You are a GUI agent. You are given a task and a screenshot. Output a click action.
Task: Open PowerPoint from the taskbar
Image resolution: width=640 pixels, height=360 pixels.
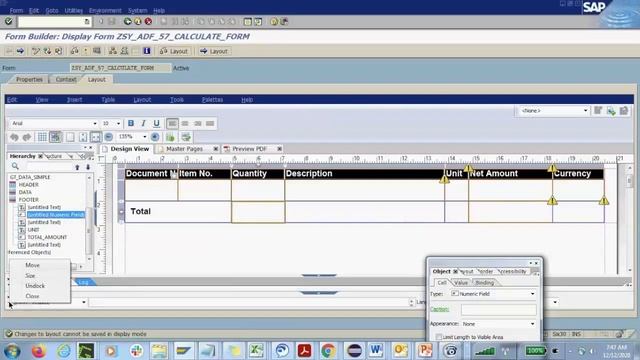pos(425,350)
